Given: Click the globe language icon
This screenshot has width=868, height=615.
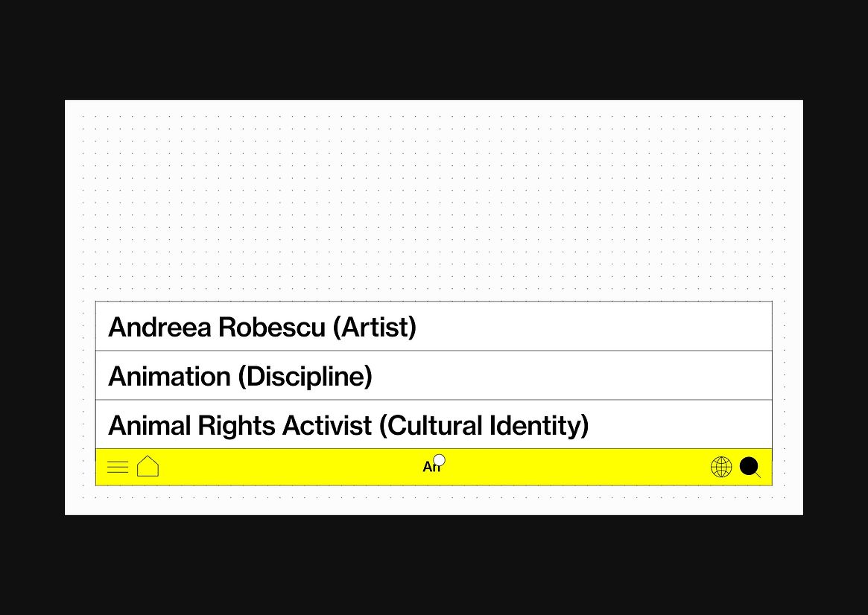Looking at the screenshot, I should click(x=721, y=468).
